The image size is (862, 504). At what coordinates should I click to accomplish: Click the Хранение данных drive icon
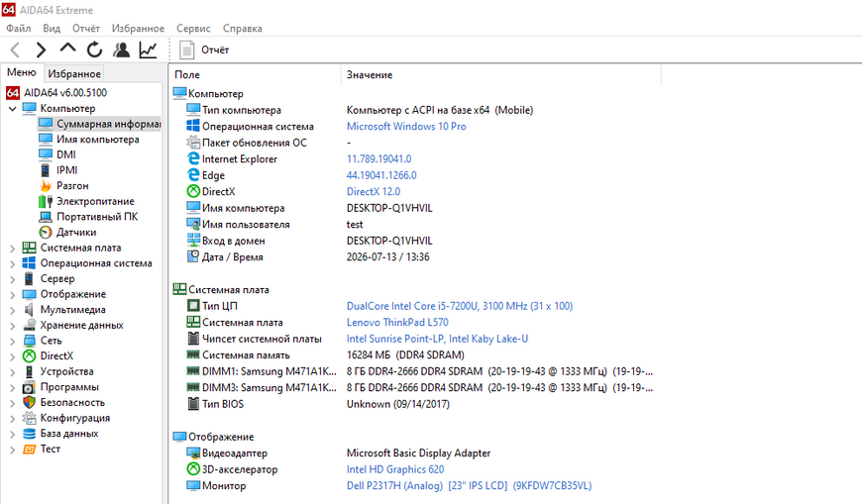pos(29,325)
